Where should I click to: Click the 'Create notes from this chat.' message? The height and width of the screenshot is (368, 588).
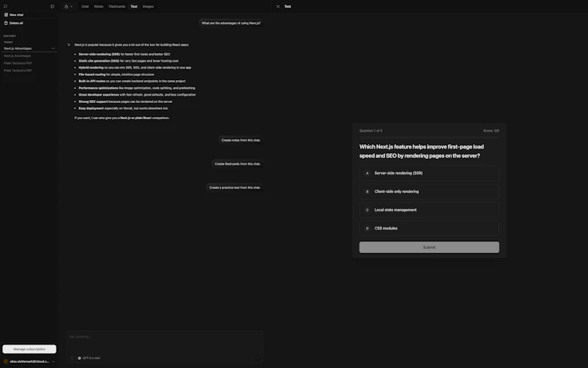click(241, 140)
